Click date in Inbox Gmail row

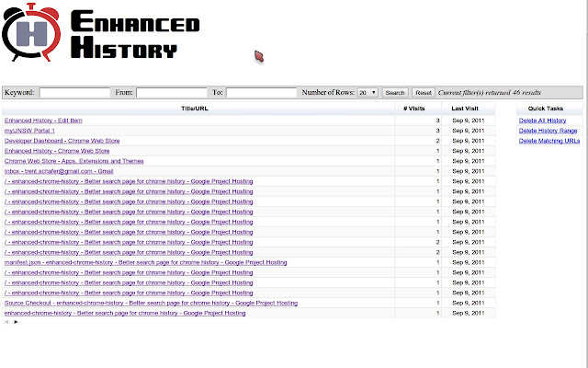(468, 171)
